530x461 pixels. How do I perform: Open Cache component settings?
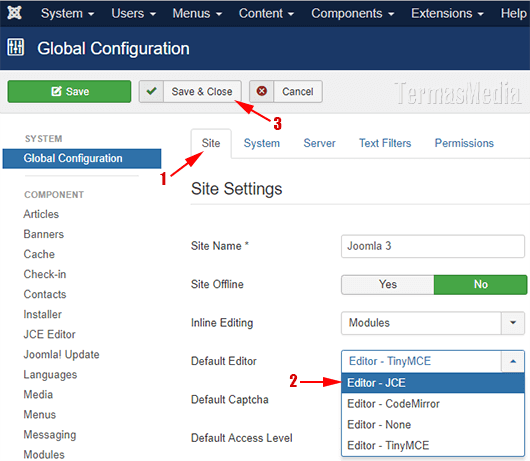[x=39, y=254]
